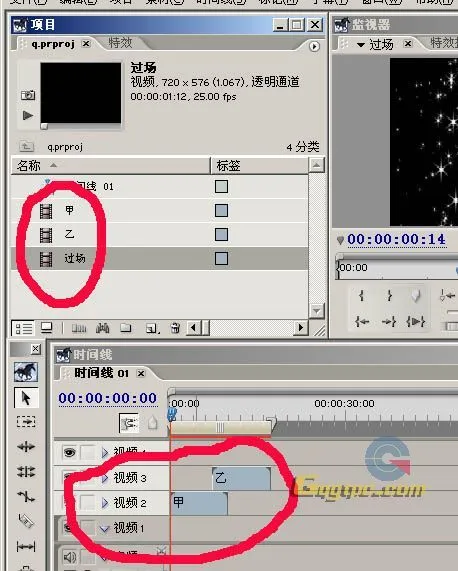
Task: Create a new bin folder
Action: (x=126, y=328)
